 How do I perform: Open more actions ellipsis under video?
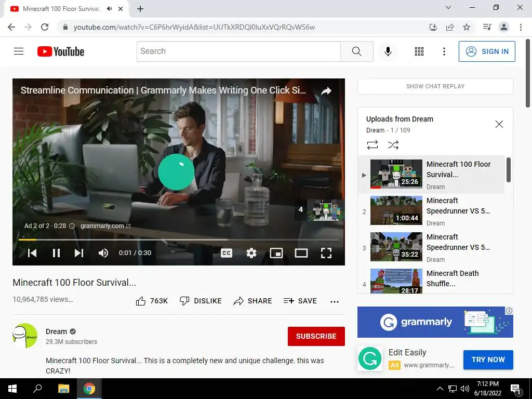tap(335, 301)
